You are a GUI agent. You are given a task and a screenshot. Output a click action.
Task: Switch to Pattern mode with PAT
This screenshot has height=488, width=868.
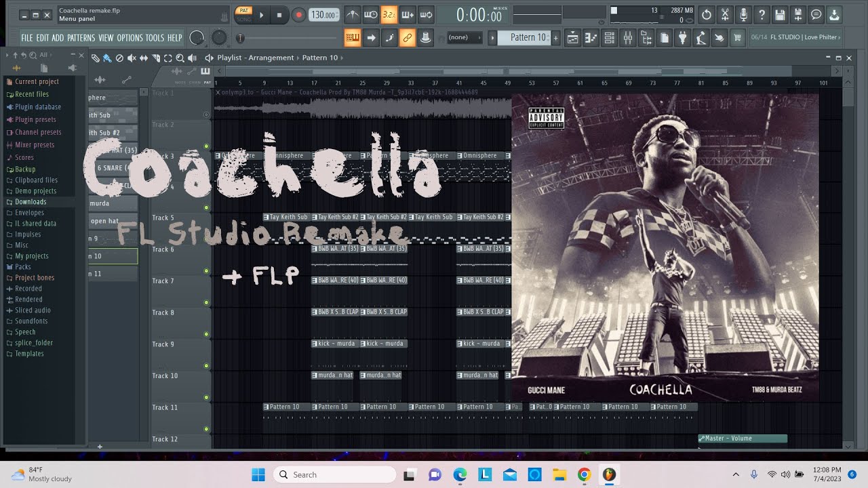click(243, 10)
